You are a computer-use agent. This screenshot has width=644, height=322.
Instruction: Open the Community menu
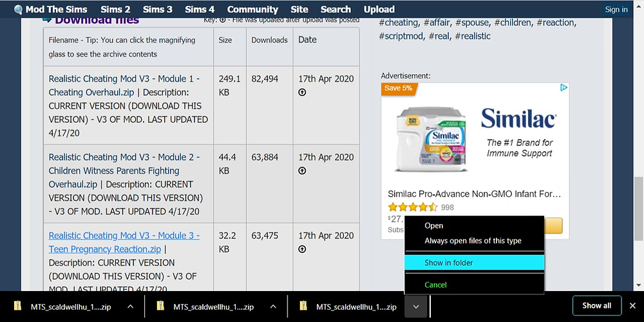pos(252,10)
